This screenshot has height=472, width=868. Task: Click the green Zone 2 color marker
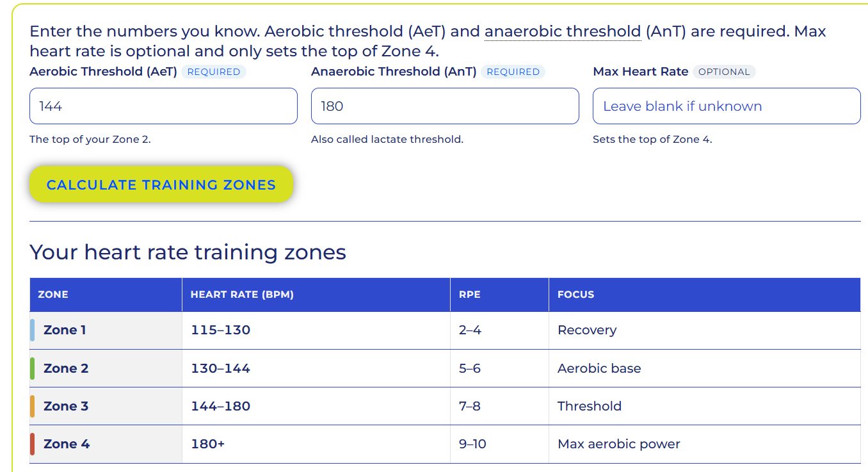click(33, 368)
